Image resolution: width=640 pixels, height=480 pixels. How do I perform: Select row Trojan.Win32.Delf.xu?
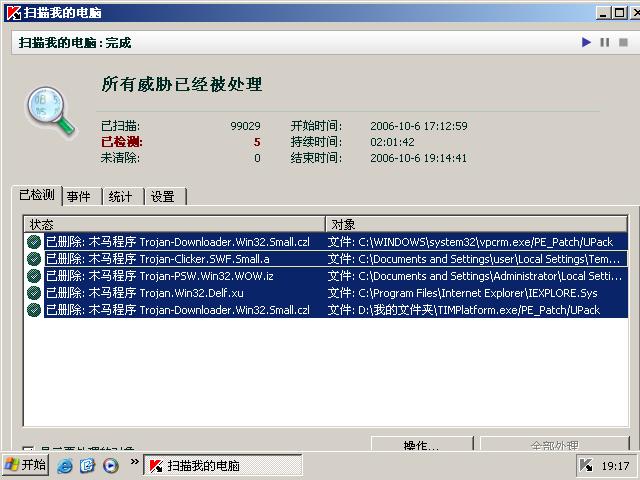coord(325,293)
